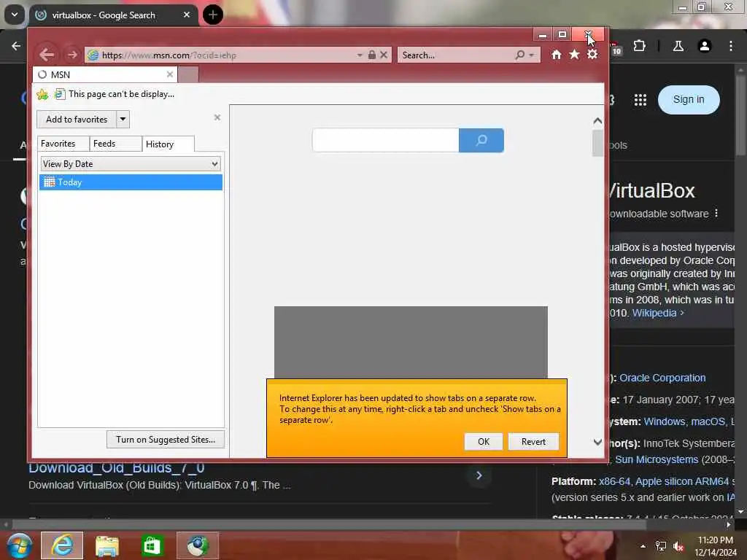Open a new blank IE tab

tap(188, 75)
